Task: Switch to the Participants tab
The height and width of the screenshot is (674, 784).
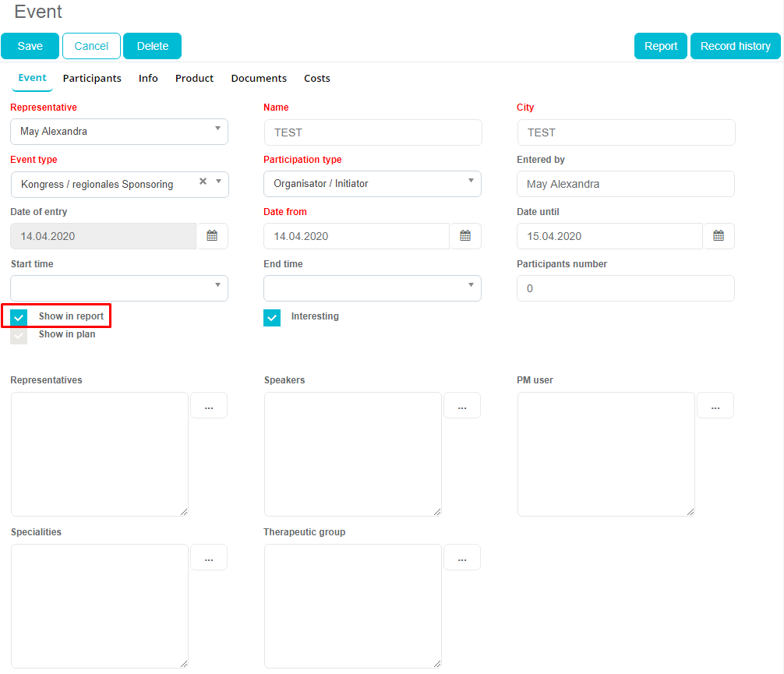Action: pyautogui.click(x=92, y=79)
